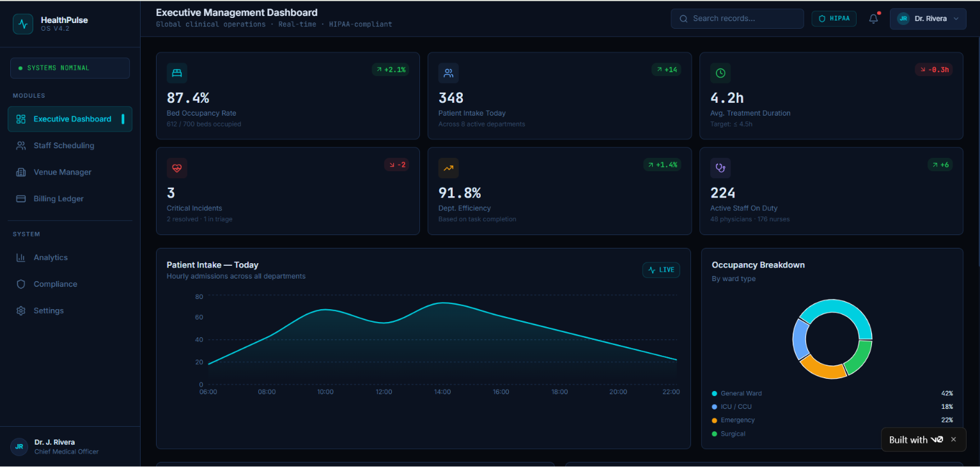Click the bed icon on Bed Occupancy card
Image resolution: width=980 pixels, height=467 pixels.
(177, 73)
